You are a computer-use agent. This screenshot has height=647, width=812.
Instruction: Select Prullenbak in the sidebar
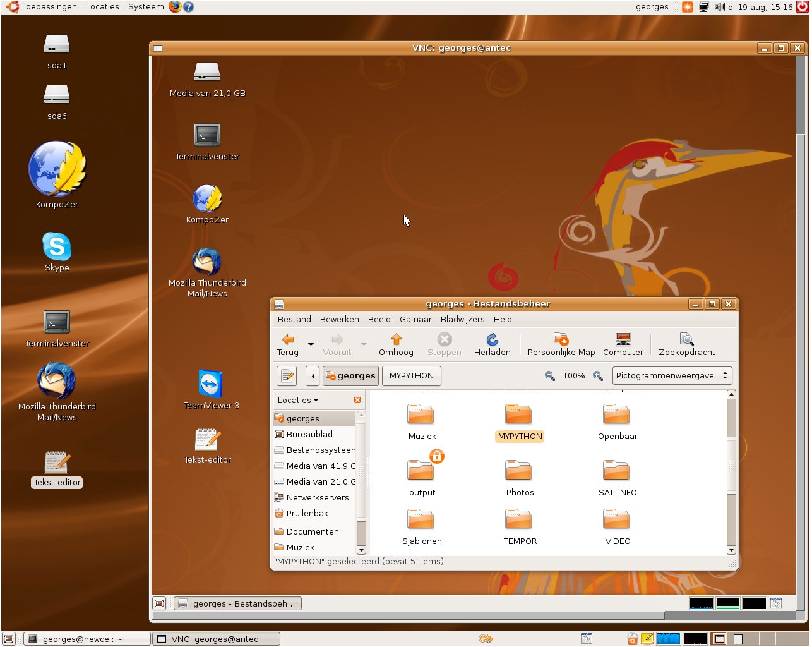click(x=307, y=514)
